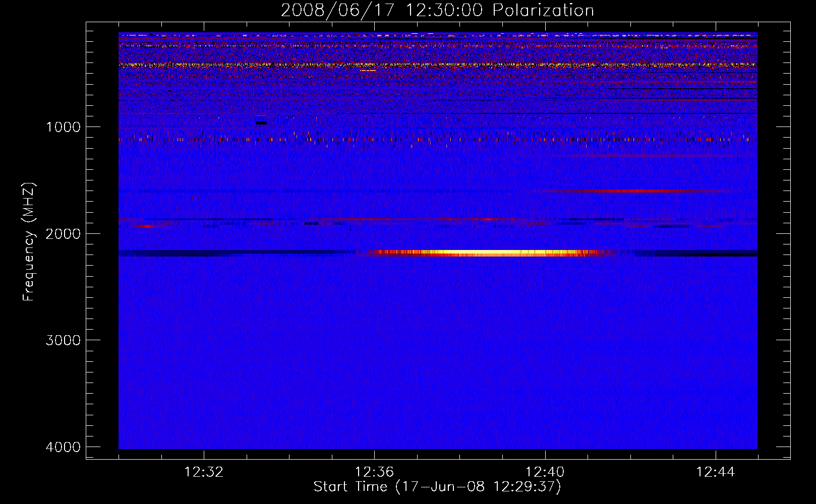This screenshot has height=504, width=816.
Task: Click the 12:40 time tick label
Action: point(545,472)
